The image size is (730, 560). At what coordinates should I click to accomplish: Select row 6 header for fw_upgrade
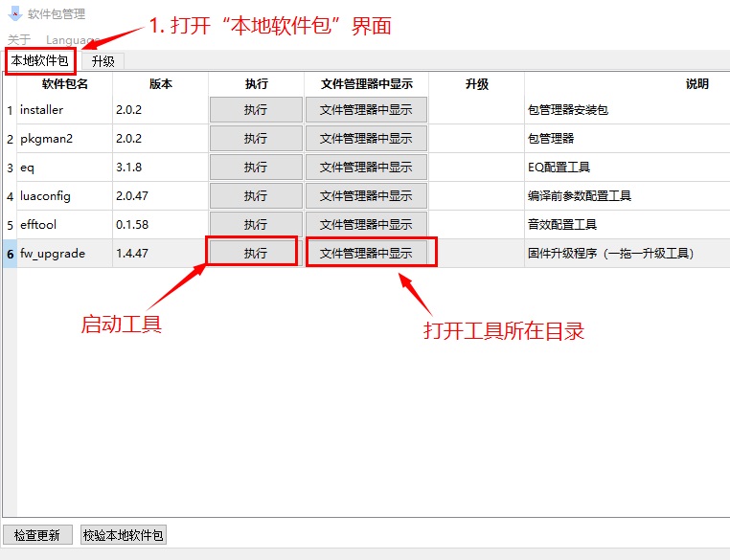tap(10, 254)
